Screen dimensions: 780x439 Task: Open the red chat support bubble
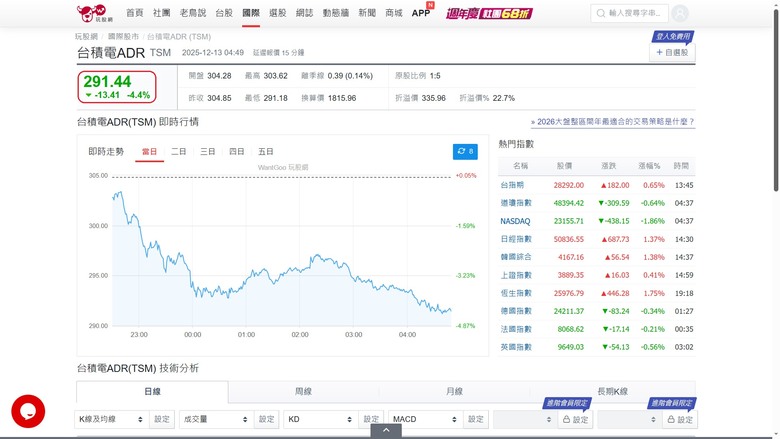coord(28,411)
